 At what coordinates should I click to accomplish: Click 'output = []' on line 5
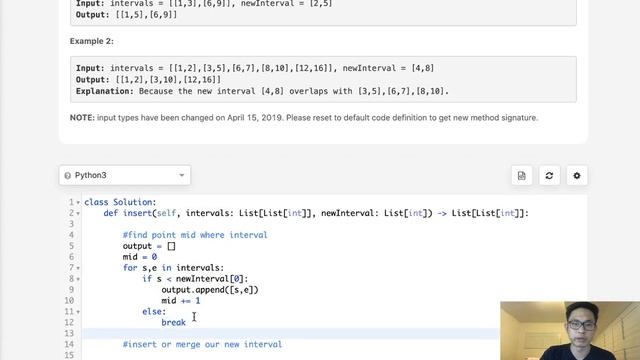(149, 246)
